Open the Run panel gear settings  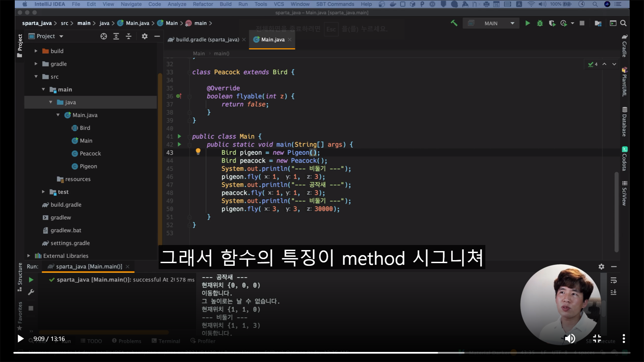(x=601, y=266)
